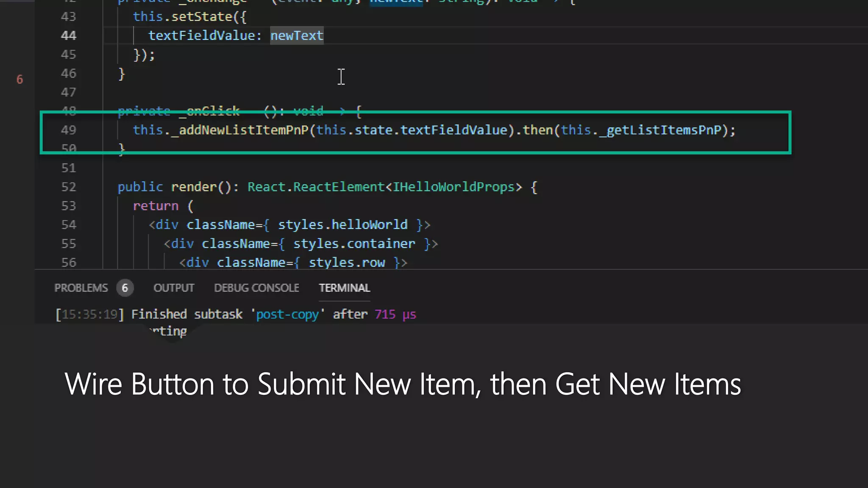Click line number 46 in gutter

pos(69,73)
